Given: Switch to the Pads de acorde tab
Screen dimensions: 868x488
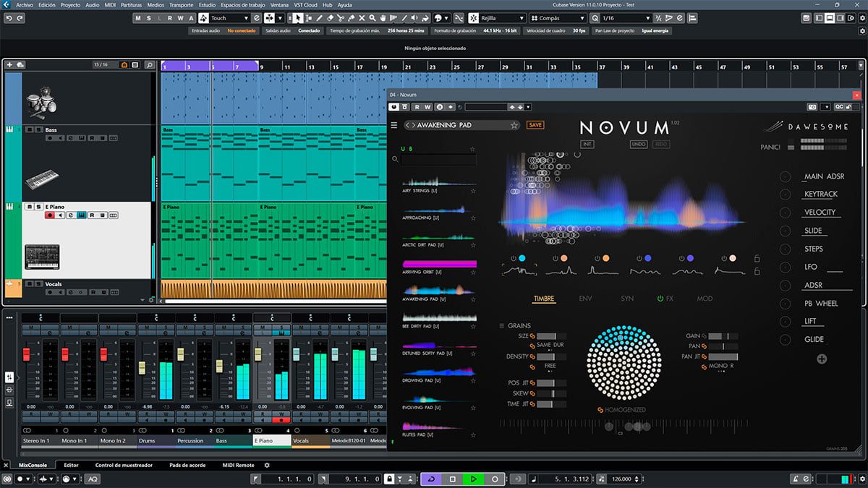Looking at the screenshot, I should (187, 465).
